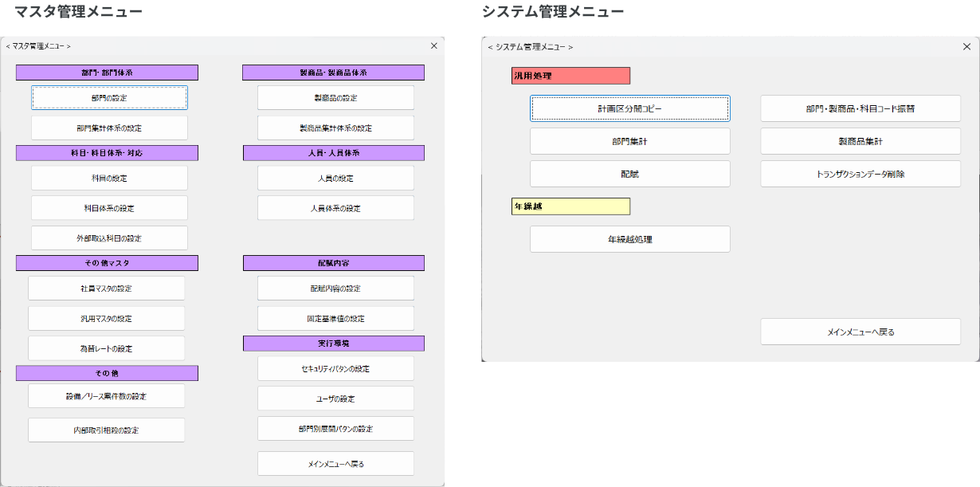
Task: Open 部門の設定 (Department settings)
Action: [107, 97]
